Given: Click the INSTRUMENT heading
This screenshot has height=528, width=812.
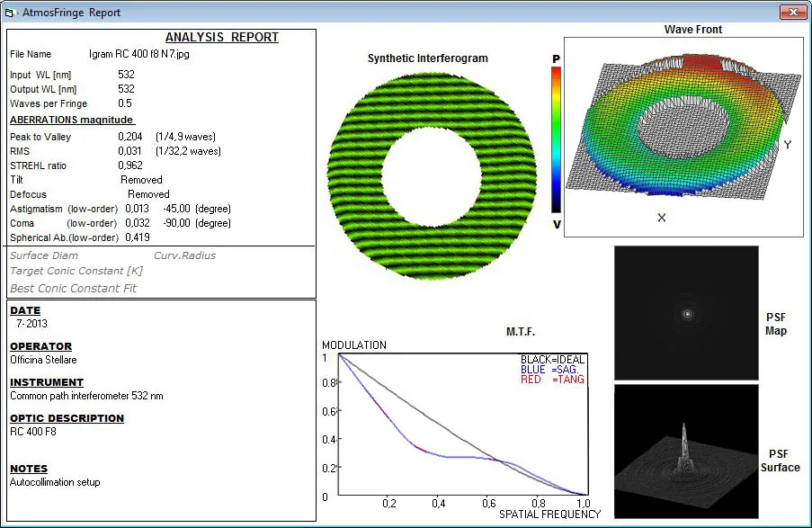Looking at the screenshot, I should (47, 382).
